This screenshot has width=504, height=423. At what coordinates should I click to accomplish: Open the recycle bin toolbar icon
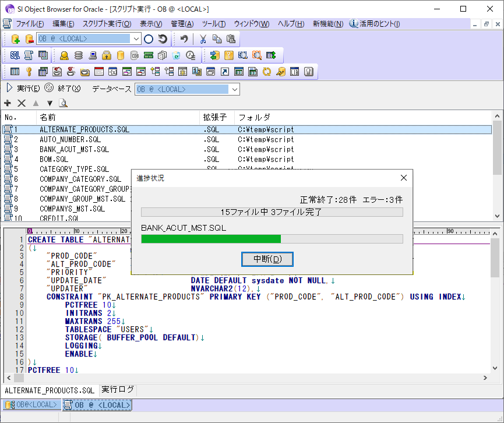click(176, 57)
